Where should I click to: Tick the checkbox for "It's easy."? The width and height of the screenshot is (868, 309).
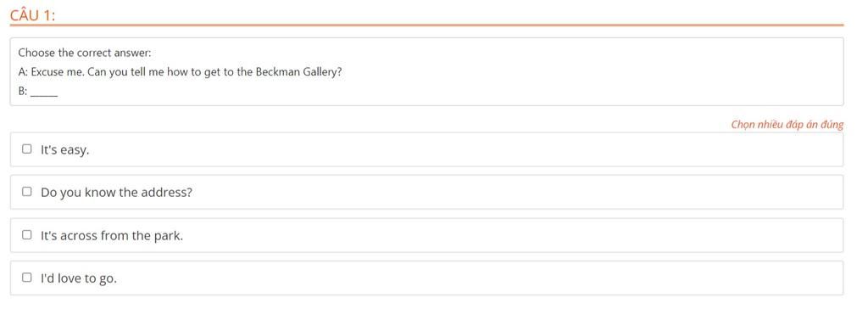pyautogui.click(x=26, y=149)
